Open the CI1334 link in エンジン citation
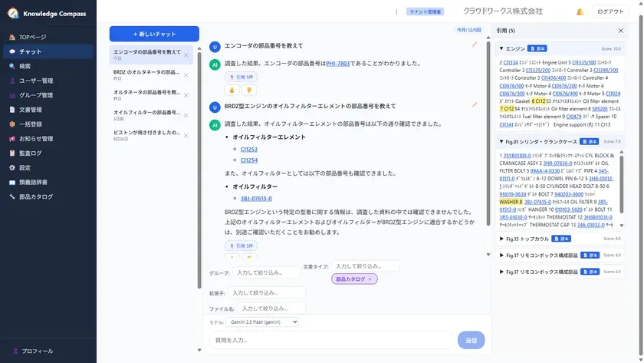The width and height of the screenshot is (644, 363). click(x=510, y=62)
